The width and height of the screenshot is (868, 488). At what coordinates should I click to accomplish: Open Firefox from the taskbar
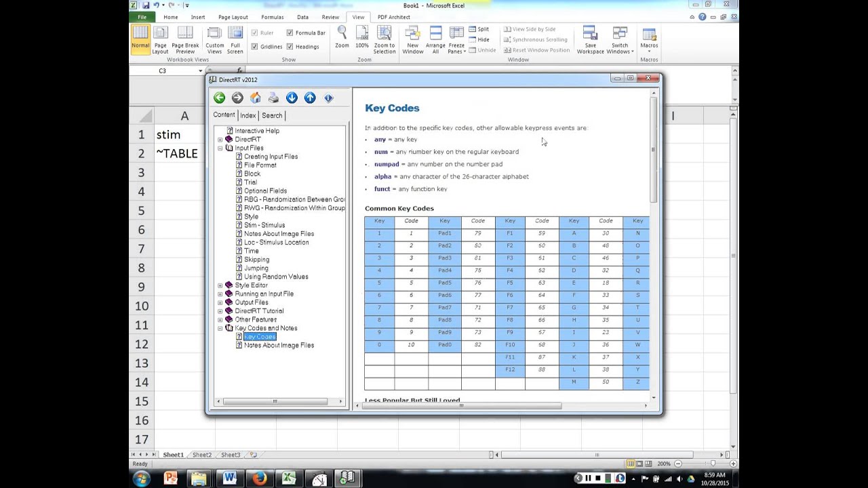[259, 479]
